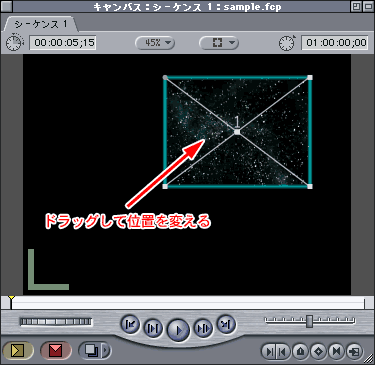Click the clip's top-right corner handle
The height and width of the screenshot is (365, 375).
[310, 78]
